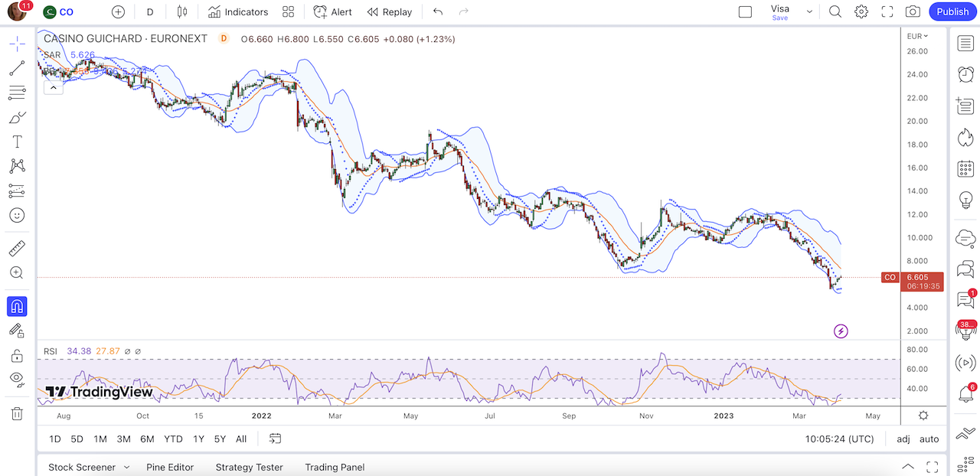Screen dimensions: 980x476
Task: Open the Pine Editor tab
Action: click(x=170, y=467)
